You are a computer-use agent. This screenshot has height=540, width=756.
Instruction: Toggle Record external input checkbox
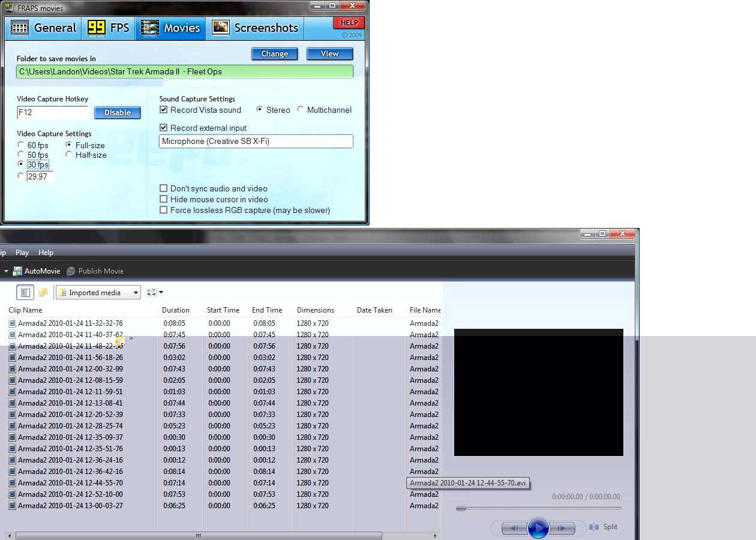(163, 128)
